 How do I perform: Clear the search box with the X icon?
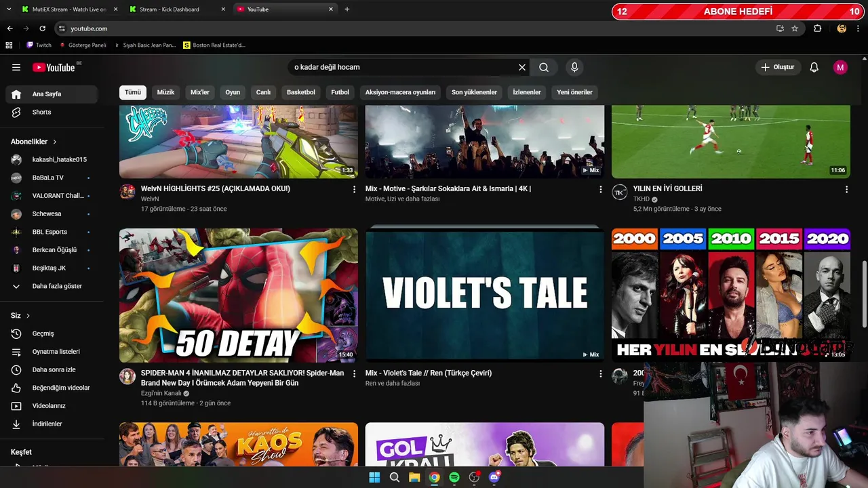(522, 67)
